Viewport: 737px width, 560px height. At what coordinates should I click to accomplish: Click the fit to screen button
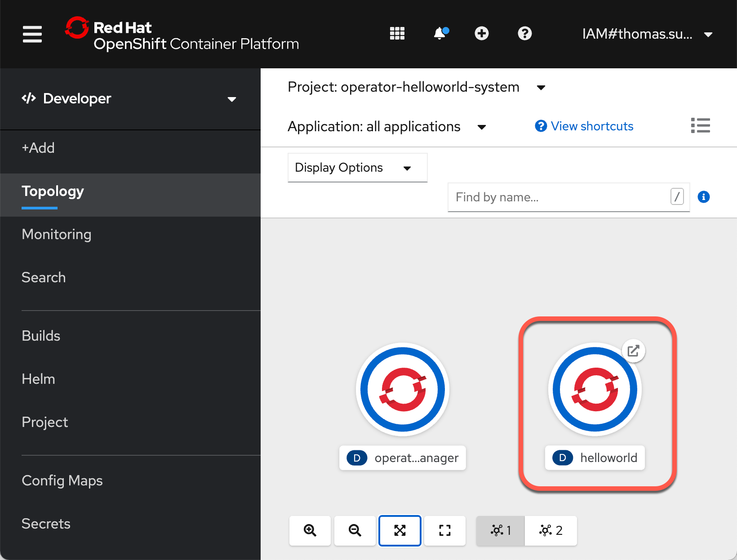400,531
